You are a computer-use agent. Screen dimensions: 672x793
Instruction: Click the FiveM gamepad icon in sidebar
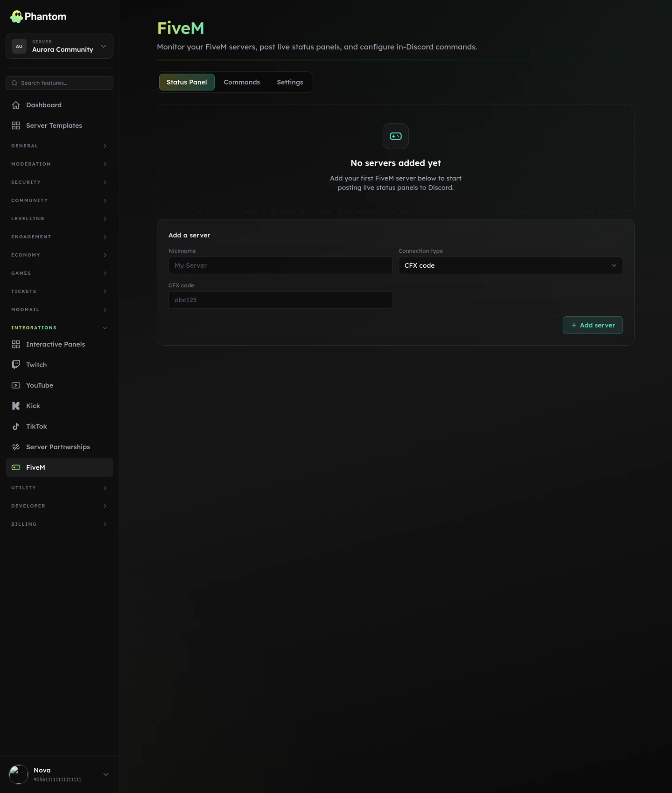[16, 467]
